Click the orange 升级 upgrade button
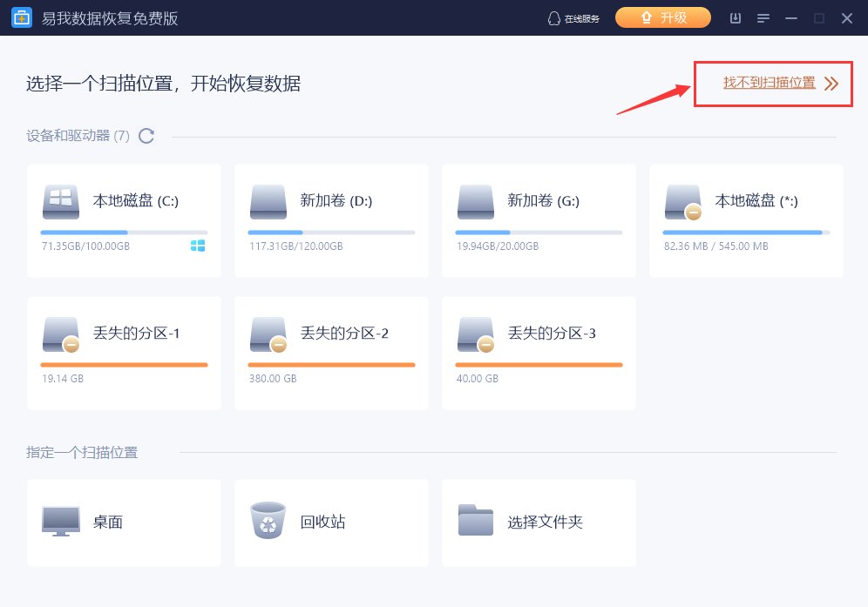868x607 pixels. point(662,17)
